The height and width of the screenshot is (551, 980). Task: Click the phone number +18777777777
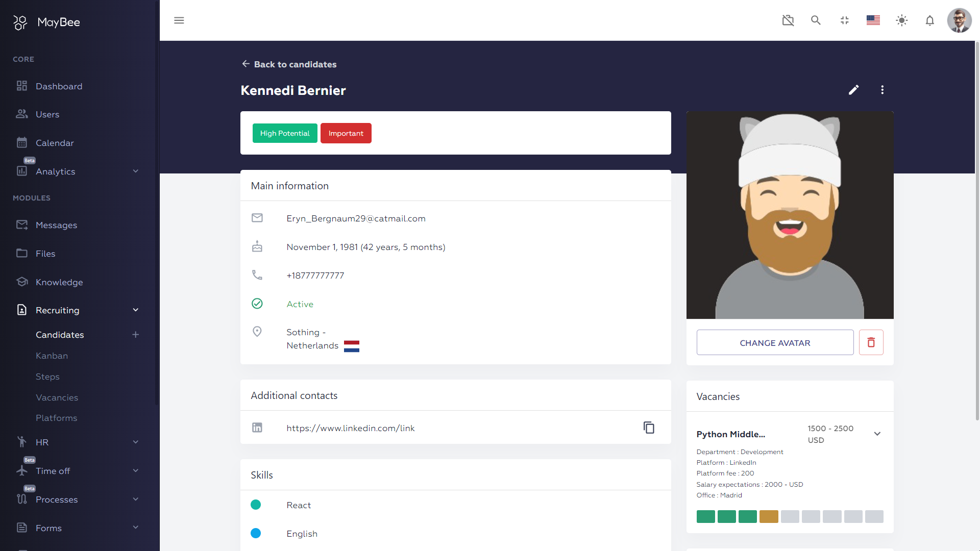tap(315, 275)
